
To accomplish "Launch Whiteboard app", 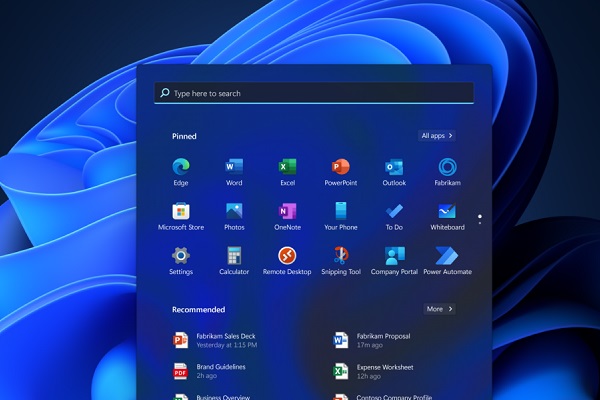I will coord(447,216).
